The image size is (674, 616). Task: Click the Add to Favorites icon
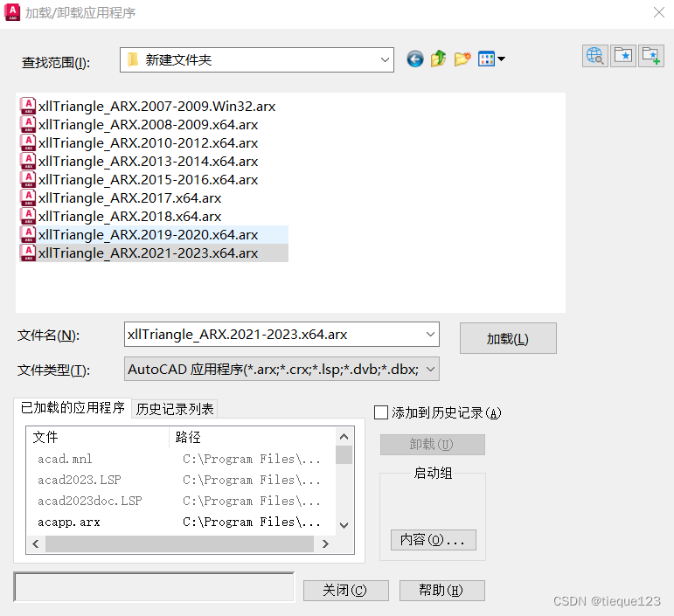coord(651,56)
